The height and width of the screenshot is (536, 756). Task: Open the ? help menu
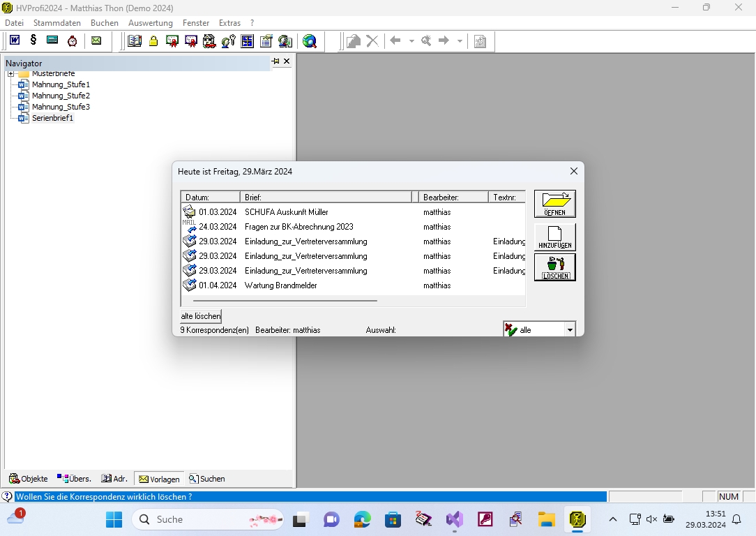252,22
